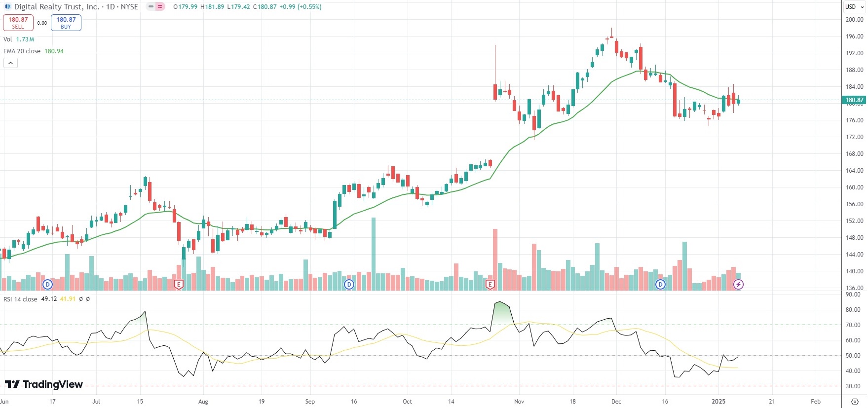
Task: Click the 180.87 SELL button
Action: click(x=18, y=23)
